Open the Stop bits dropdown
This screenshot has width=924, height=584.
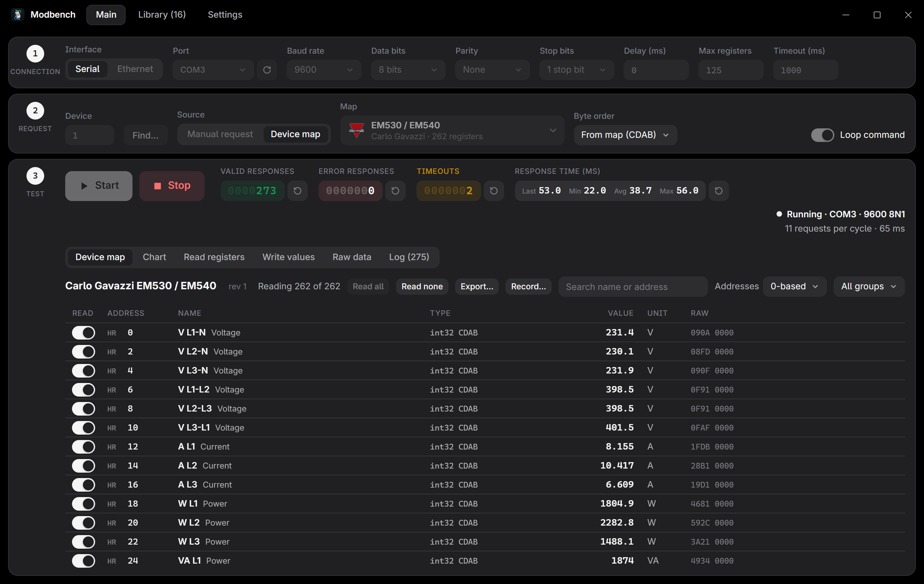tap(576, 70)
